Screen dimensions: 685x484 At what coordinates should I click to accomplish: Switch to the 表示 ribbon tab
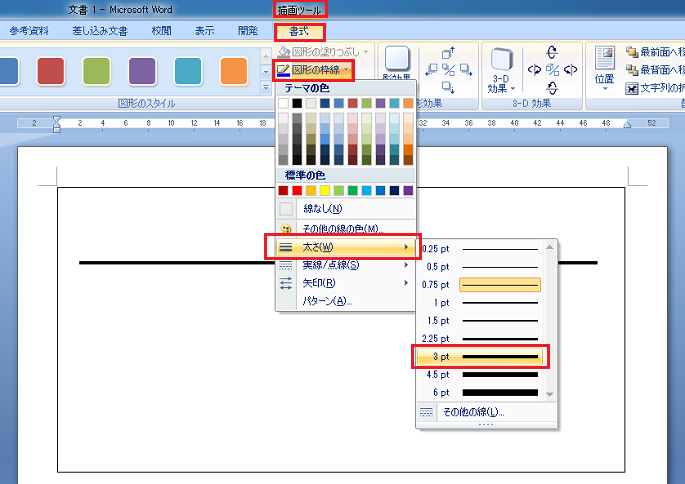tap(203, 31)
